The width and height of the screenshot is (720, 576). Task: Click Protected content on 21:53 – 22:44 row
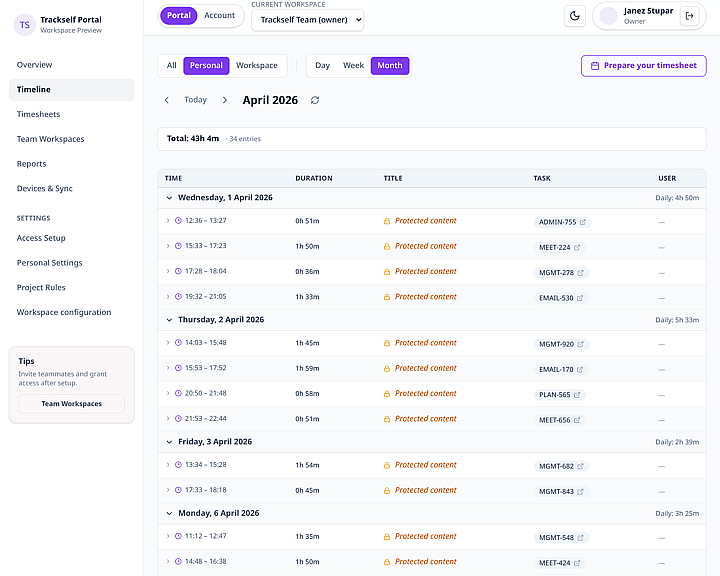(425, 419)
